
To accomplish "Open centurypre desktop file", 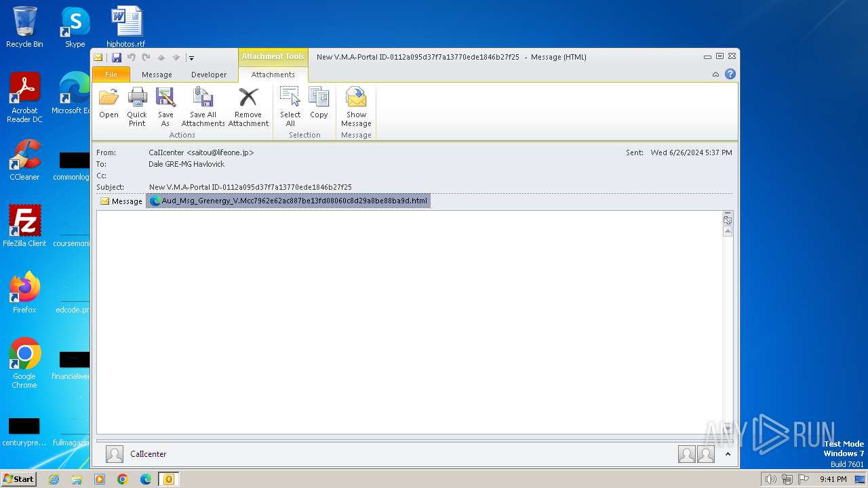I will (x=24, y=432).
